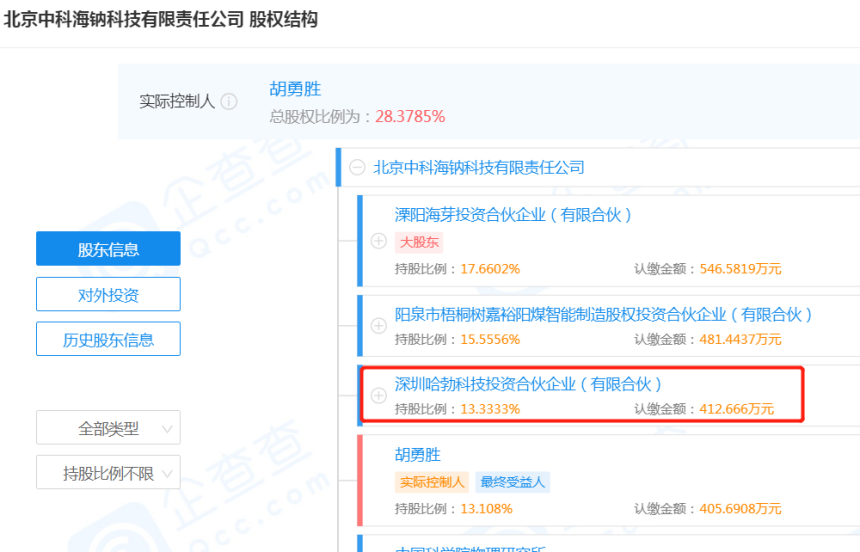This screenshot has height=552, width=860.
Task: Click the 28.3785% total equity percentage
Action: [x=410, y=116]
